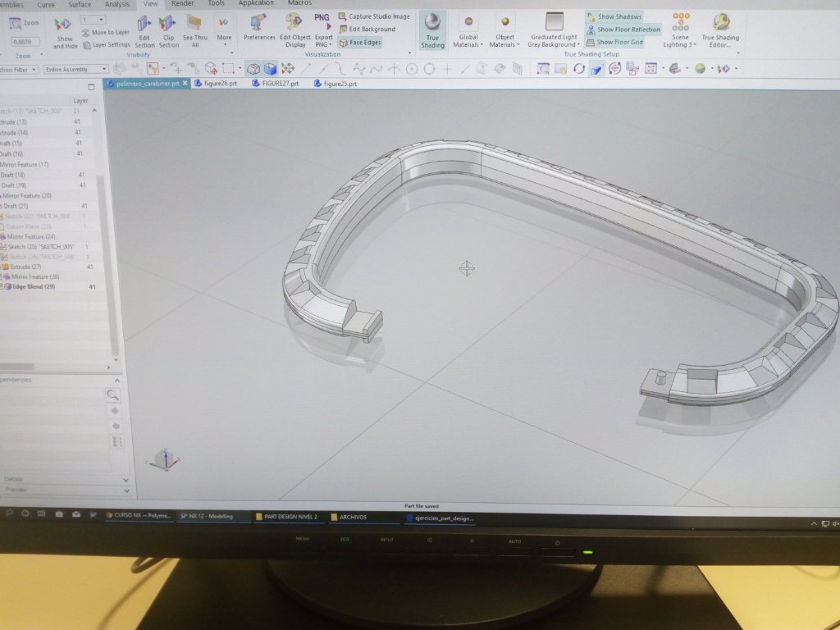The width and height of the screenshot is (840, 630).
Task: Open the Scene Lighting 3 dropdown
Action: coord(680,31)
